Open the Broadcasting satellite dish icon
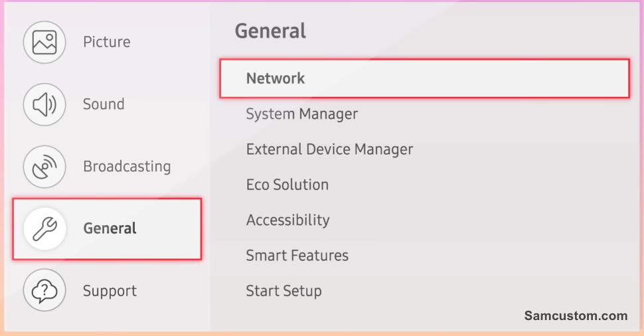Image resolution: width=644 pixels, height=336 pixels. [x=44, y=167]
